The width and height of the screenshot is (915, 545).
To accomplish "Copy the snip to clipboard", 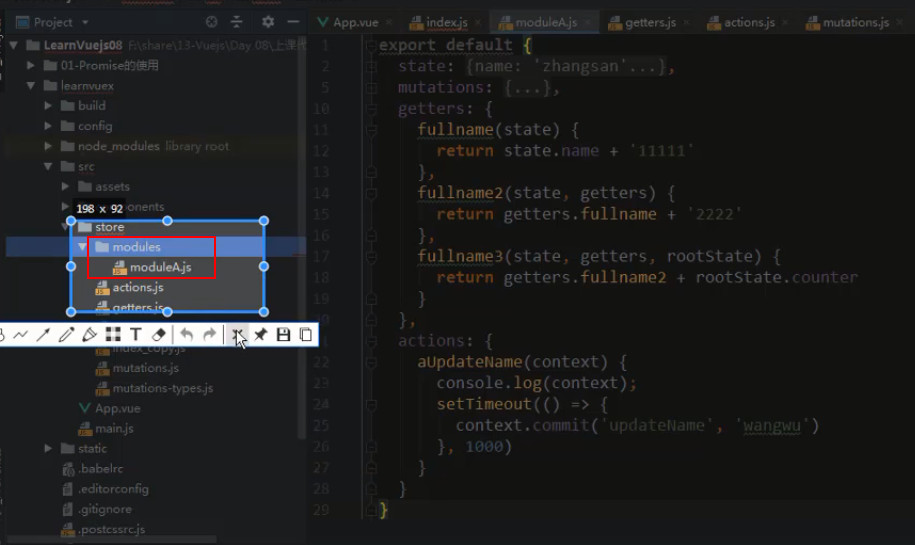I will [306, 334].
